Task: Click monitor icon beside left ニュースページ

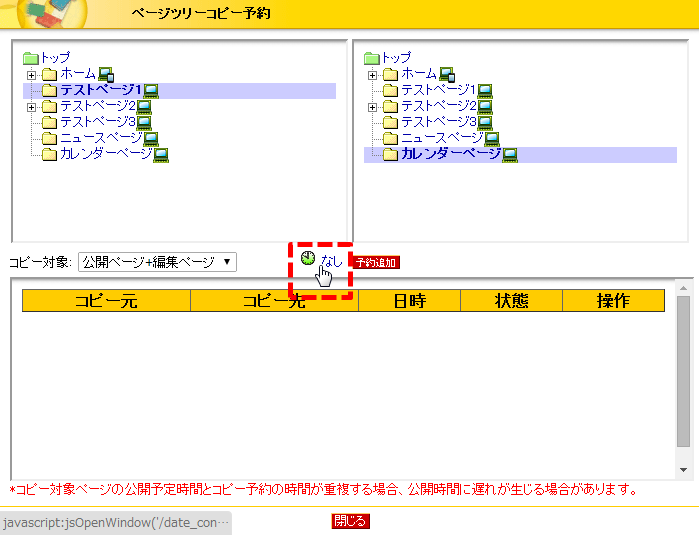Action: pos(151,139)
